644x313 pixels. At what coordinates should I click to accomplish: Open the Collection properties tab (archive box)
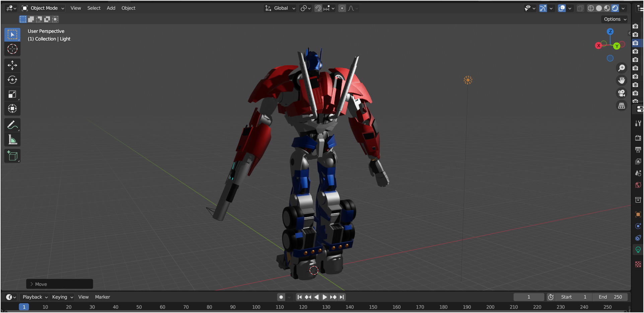pos(638,200)
